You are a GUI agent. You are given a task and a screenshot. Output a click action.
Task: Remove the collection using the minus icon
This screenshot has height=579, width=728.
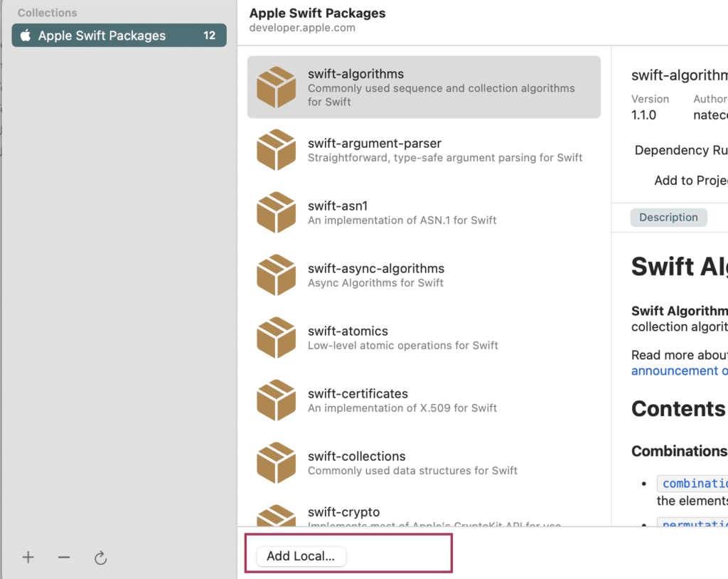(x=63, y=558)
